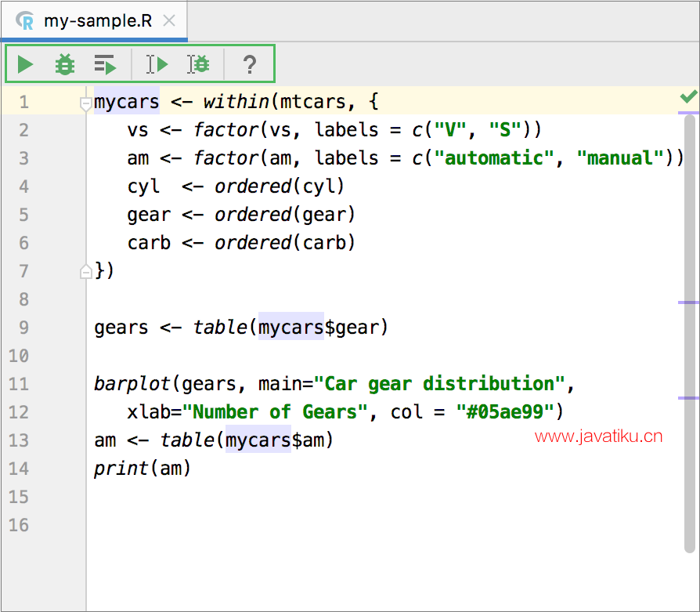Open the www.javatiku.cn link
This screenshot has height=612, width=700.
(x=598, y=436)
